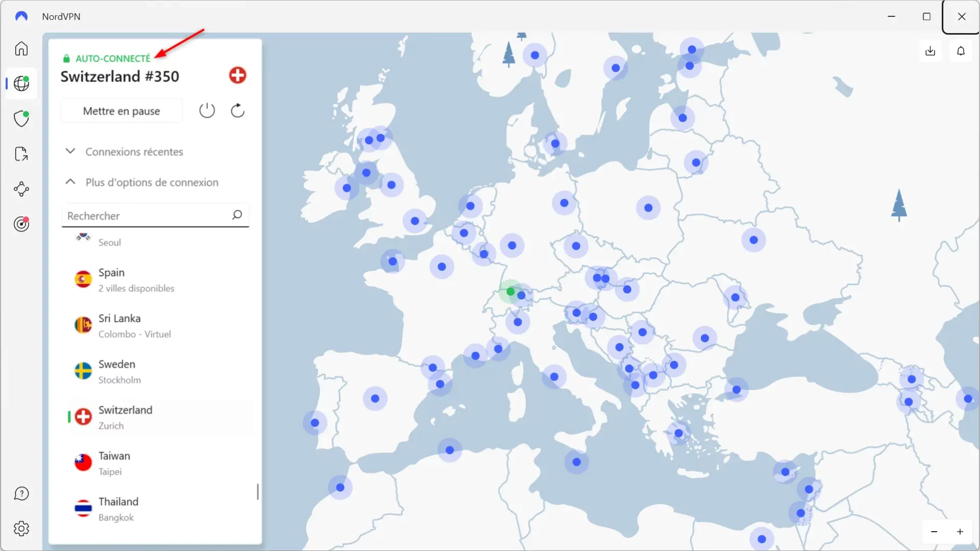The image size is (980, 551).
Task: Open the file sharing sidebar icon
Action: point(21,154)
